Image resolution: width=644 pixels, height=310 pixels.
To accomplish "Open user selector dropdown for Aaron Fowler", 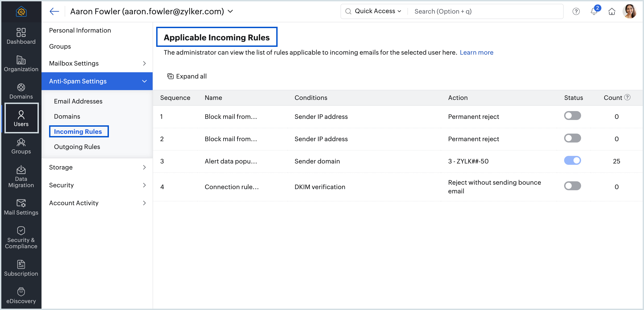I will [231, 12].
